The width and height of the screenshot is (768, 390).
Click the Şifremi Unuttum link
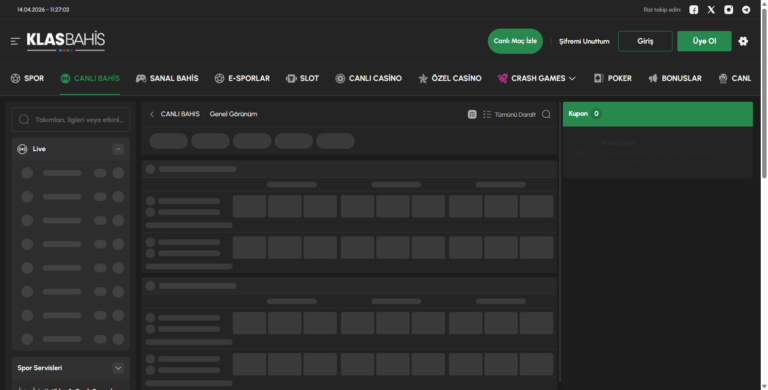click(x=584, y=42)
